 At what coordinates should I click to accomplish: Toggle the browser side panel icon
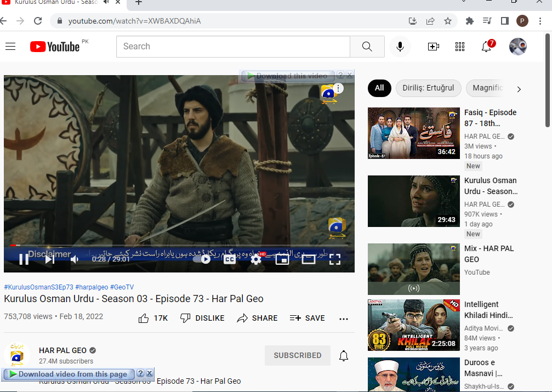(x=505, y=21)
